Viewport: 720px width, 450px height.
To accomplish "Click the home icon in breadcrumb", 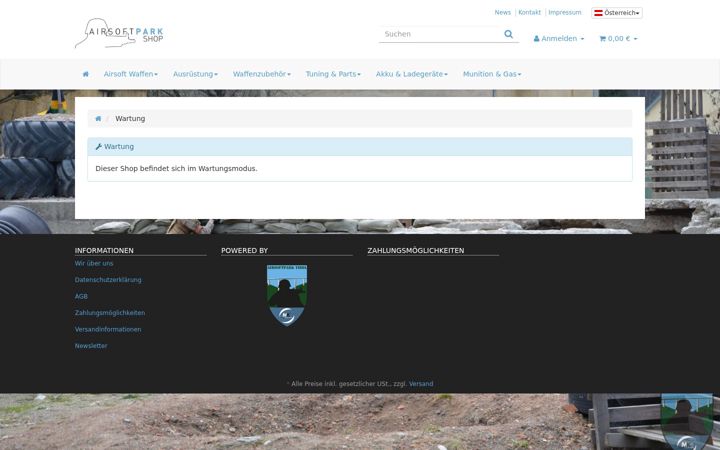I will click(x=98, y=118).
